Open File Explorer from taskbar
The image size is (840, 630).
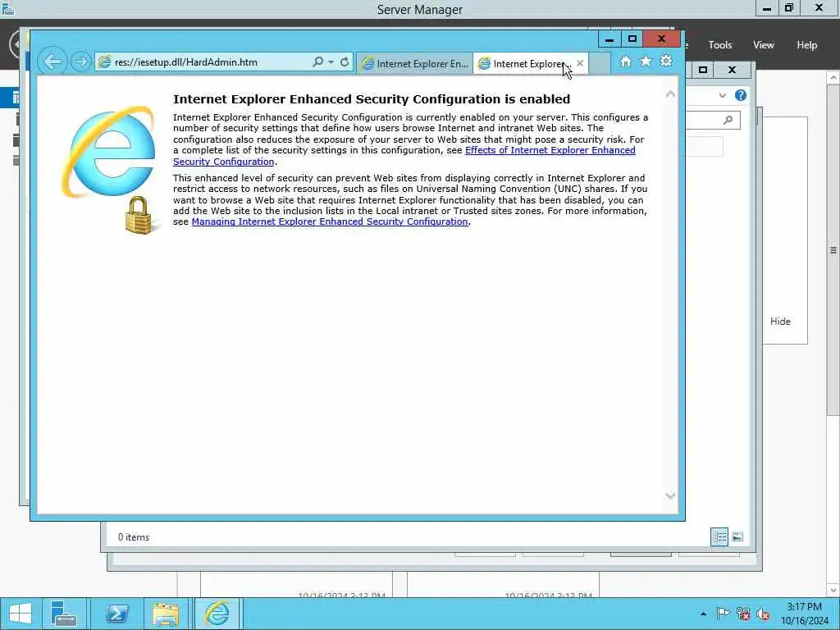[x=166, y=614]
